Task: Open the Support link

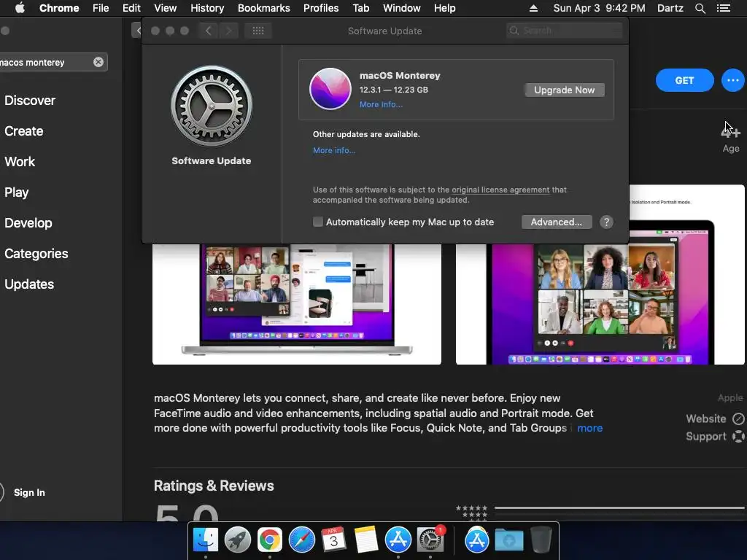Action: point(706,436)
